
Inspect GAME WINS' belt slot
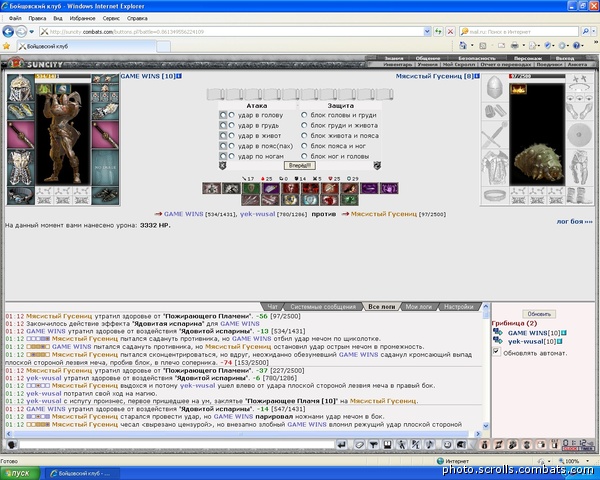(21, 196)
